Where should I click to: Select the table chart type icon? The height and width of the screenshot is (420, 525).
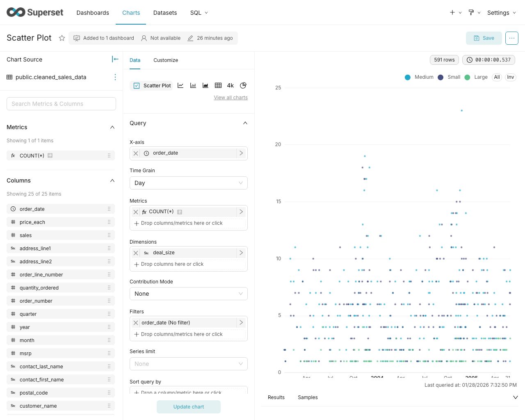218,85
